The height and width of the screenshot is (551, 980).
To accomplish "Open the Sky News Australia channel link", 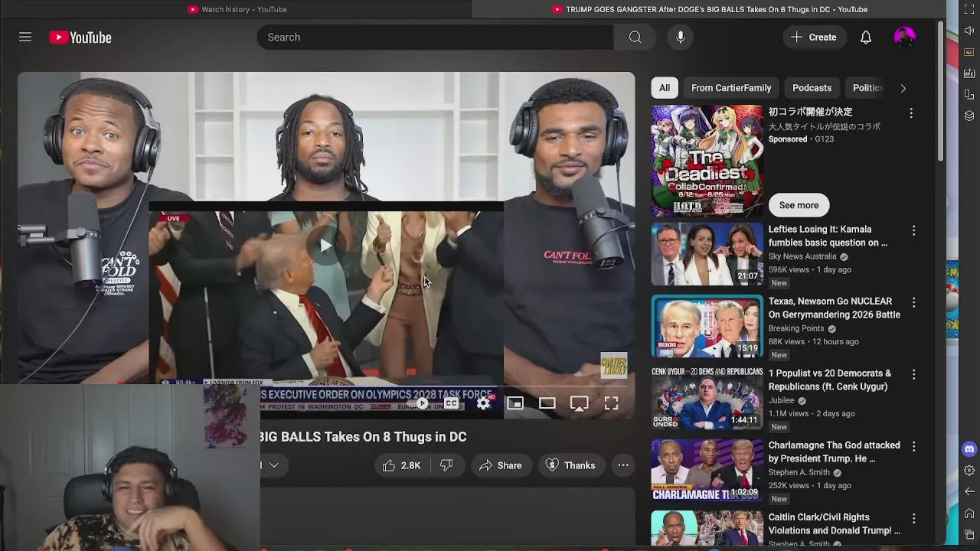I will [802, 256].
